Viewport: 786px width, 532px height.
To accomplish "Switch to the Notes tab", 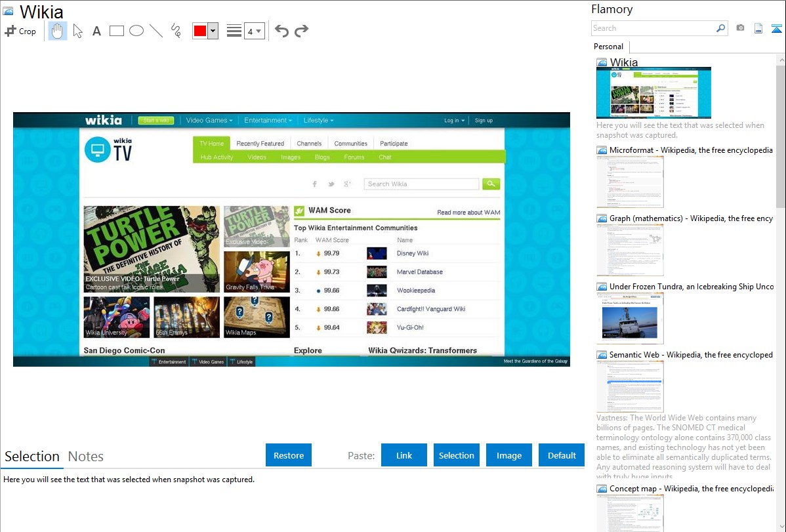I will (85, 457).
